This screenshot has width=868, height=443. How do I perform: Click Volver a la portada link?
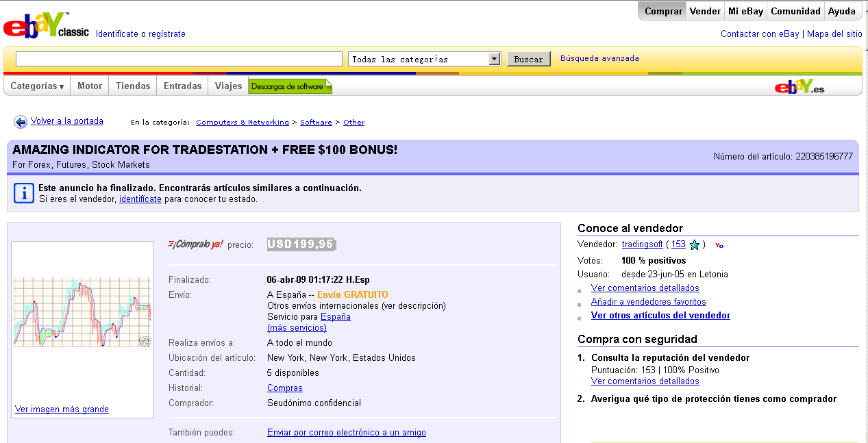click(x=67, y=121)
